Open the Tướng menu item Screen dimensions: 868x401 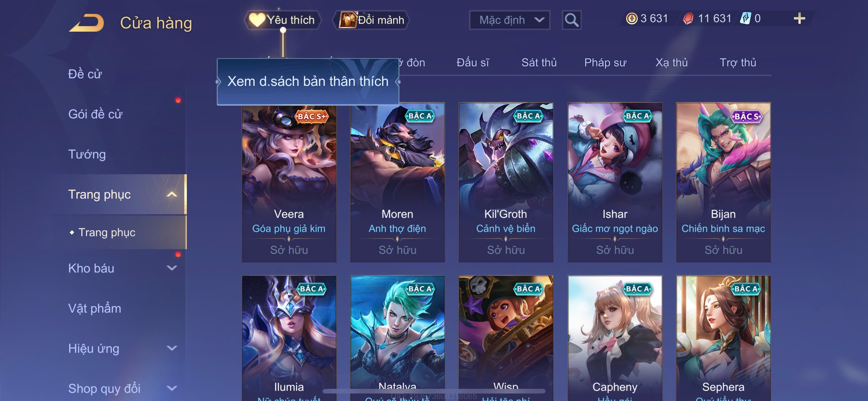pos(87,154)
